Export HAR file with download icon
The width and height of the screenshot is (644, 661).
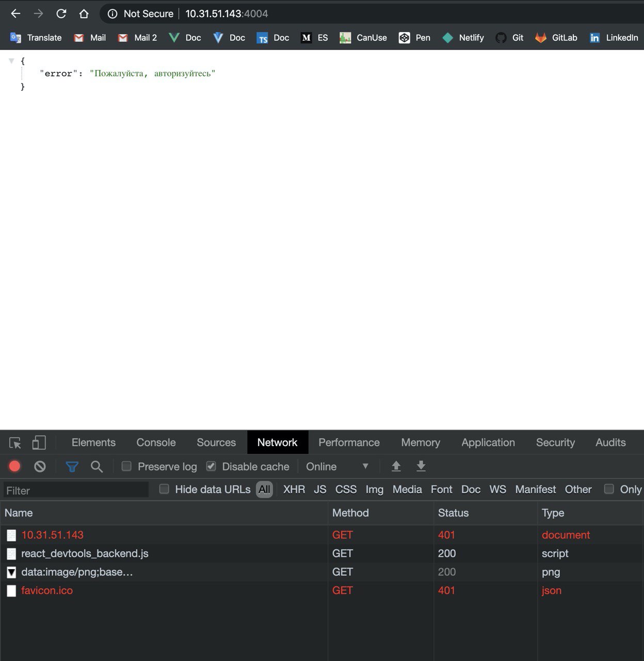click(421, 466)
